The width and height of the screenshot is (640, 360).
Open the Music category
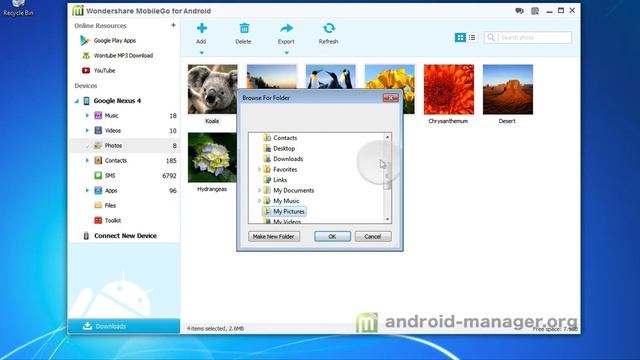click(x=111, y=116)
